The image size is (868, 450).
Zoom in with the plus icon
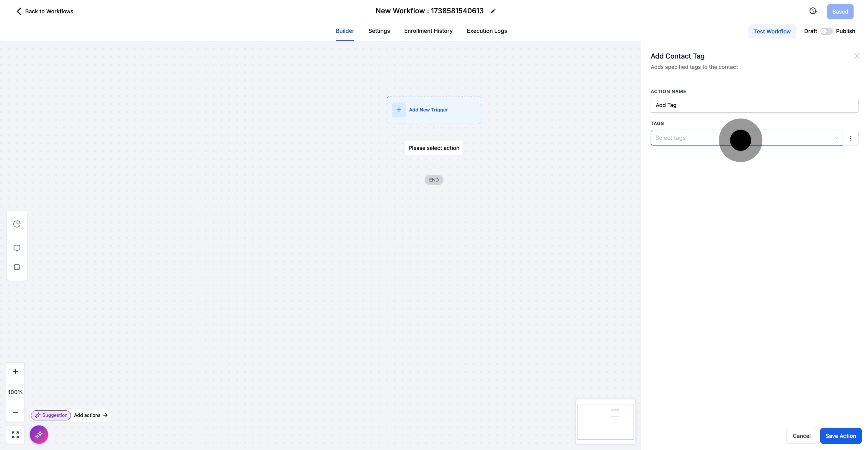tap(15, 371)
